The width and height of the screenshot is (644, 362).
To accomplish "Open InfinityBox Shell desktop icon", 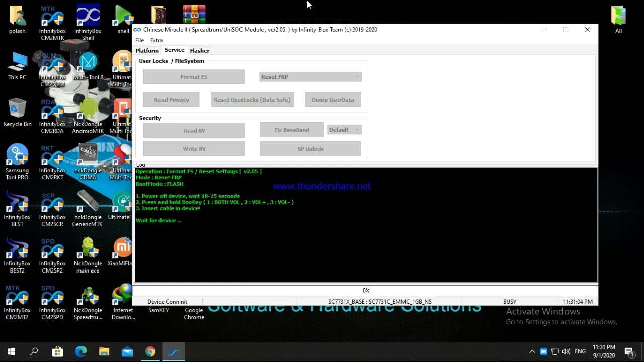I will pos(88,23).
